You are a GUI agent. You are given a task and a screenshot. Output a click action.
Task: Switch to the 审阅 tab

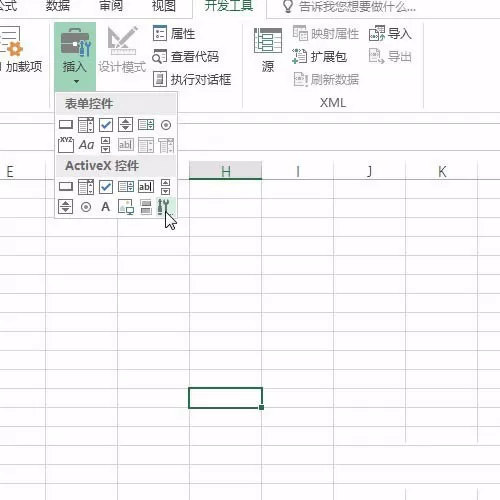point(111,5)
